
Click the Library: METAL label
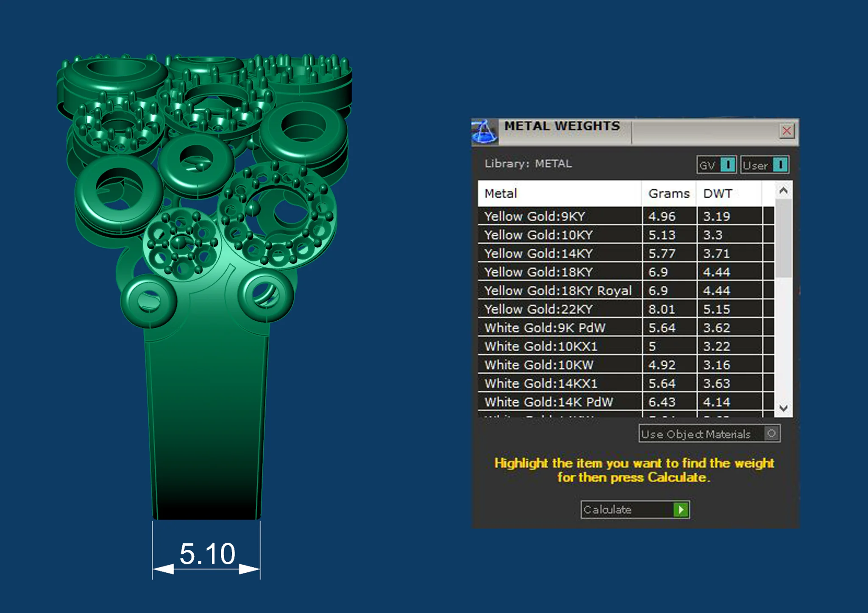(528, 164)
